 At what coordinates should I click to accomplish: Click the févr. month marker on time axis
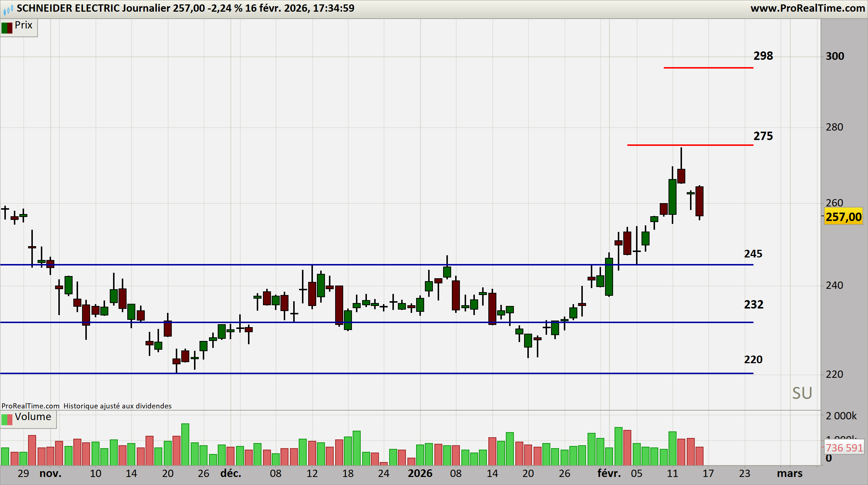609,473
